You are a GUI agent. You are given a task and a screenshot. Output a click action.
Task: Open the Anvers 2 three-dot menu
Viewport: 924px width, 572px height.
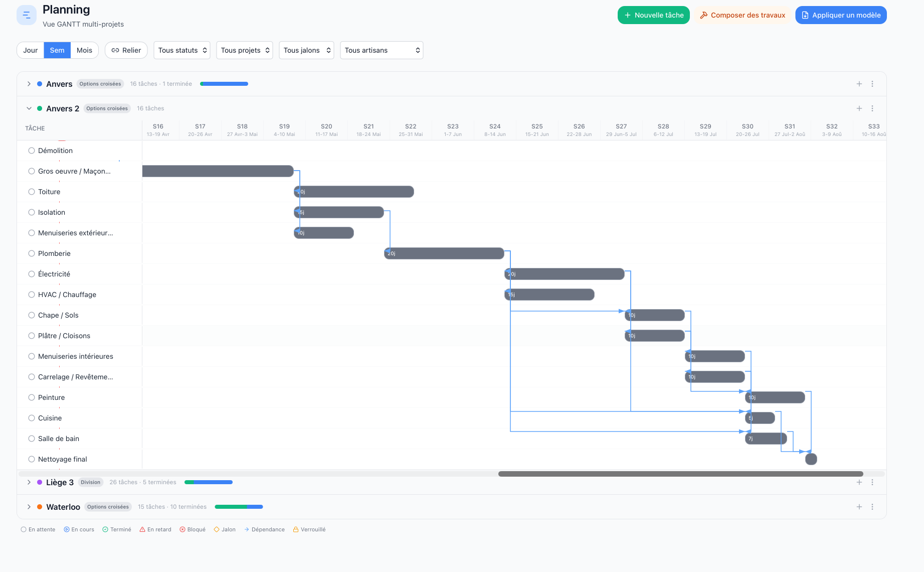pos(872,108)
